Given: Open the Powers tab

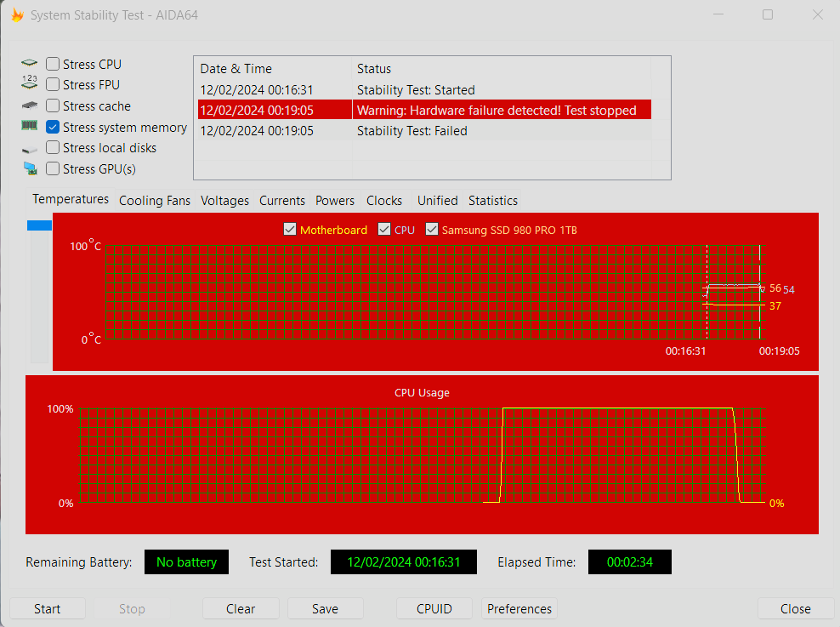Looking at the screenshot, I should (335, 201).
